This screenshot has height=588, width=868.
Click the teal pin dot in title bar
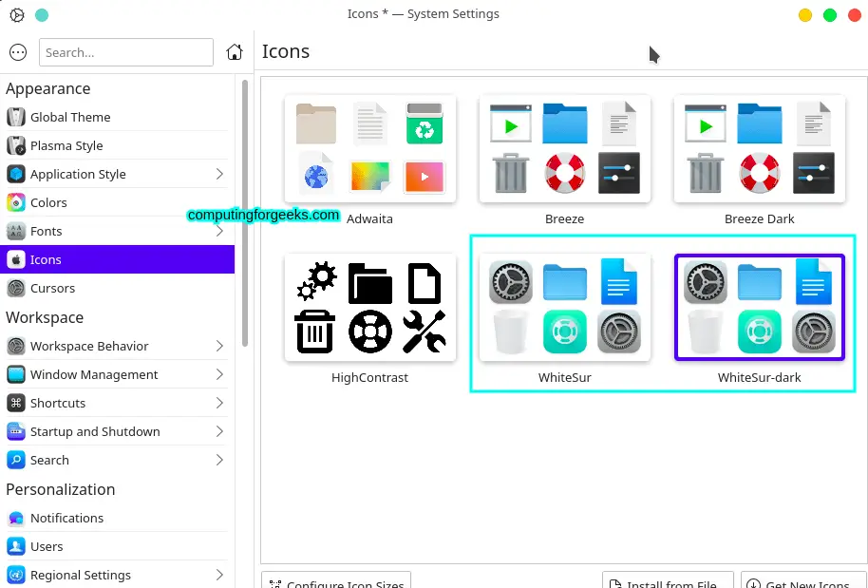pyautogui.click(x=42, y=15)
